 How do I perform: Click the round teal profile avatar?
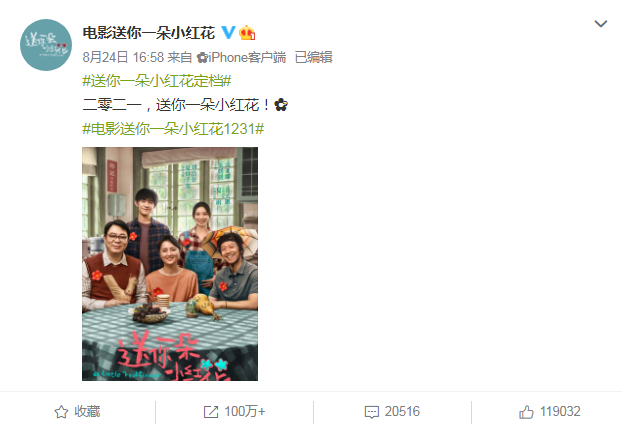(46, 45)
